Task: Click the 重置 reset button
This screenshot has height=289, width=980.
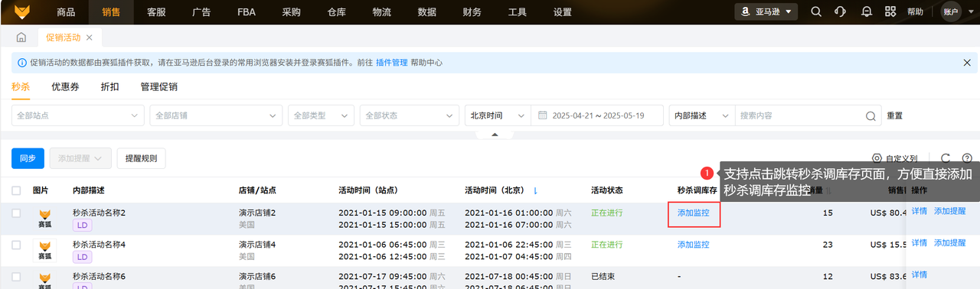Action: click(894, 116)
